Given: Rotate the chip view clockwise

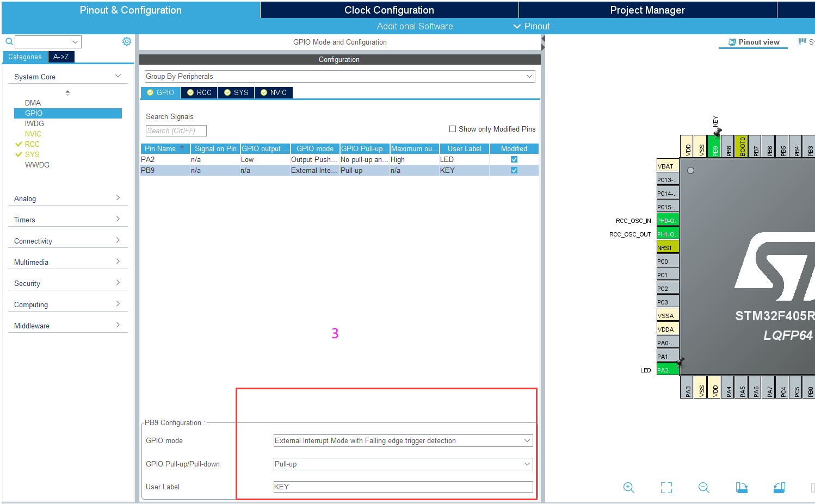Looking at the screenshot, I should [742, 488].
